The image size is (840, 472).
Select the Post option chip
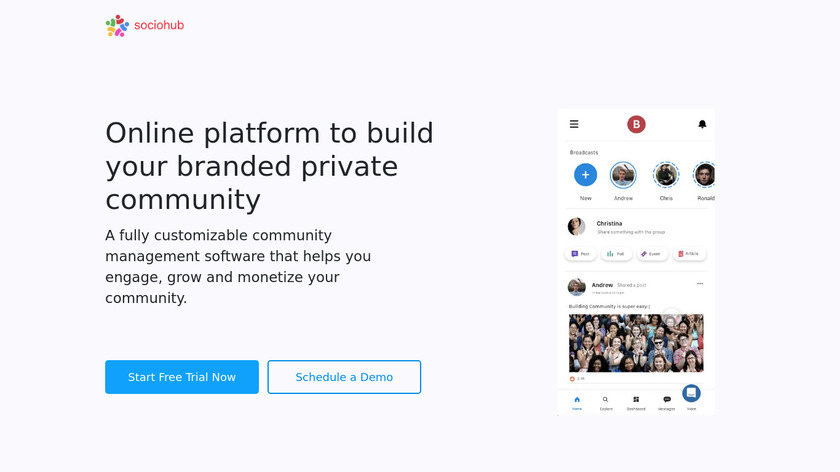coord(581,254)
